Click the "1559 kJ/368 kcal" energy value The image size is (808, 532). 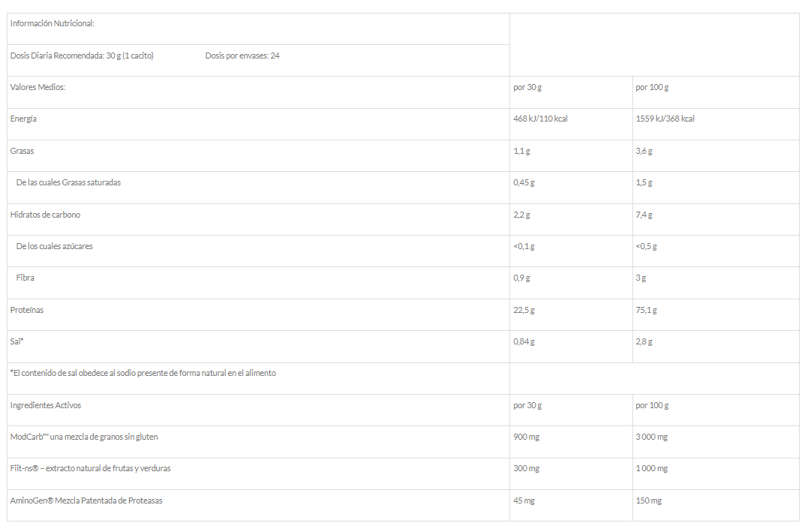click(665, 119)
